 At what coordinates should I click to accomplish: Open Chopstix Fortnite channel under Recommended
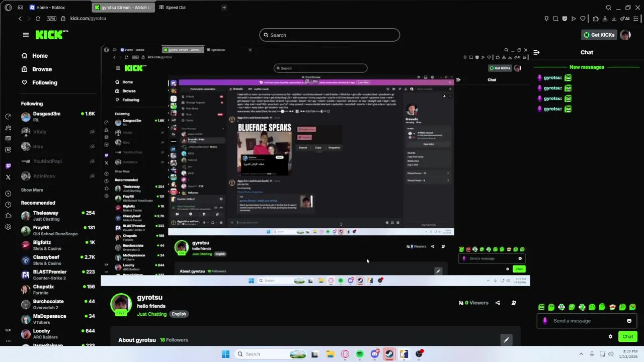58,289
